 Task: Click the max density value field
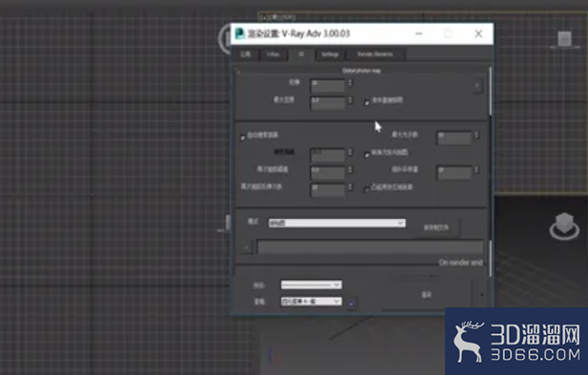point(328,102)
